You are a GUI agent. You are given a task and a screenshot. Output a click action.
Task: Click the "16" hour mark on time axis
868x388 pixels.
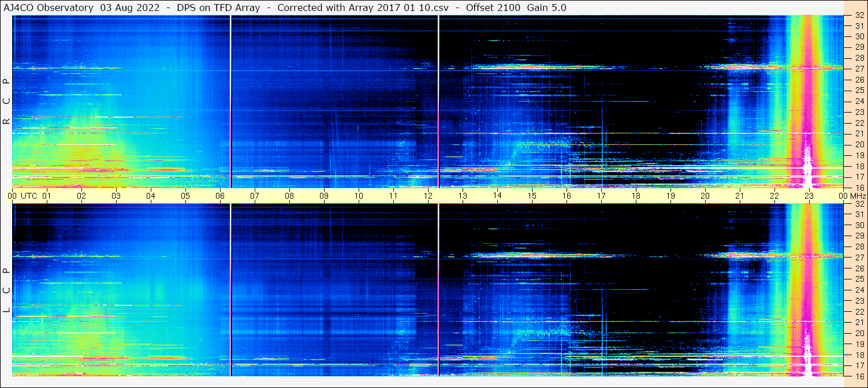click(567, 196)
